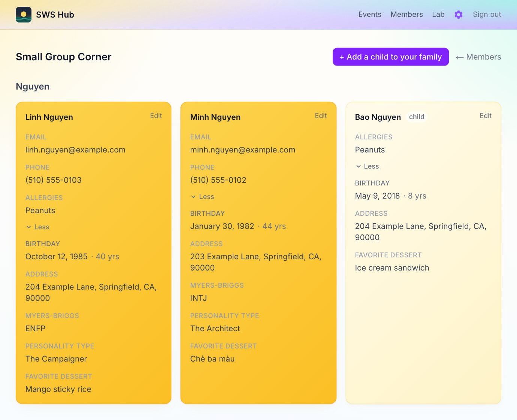Click the 8 yrs age on Bao's card
Image resolution: width=517 pixels, height=420 pixels.
[417, 196]
